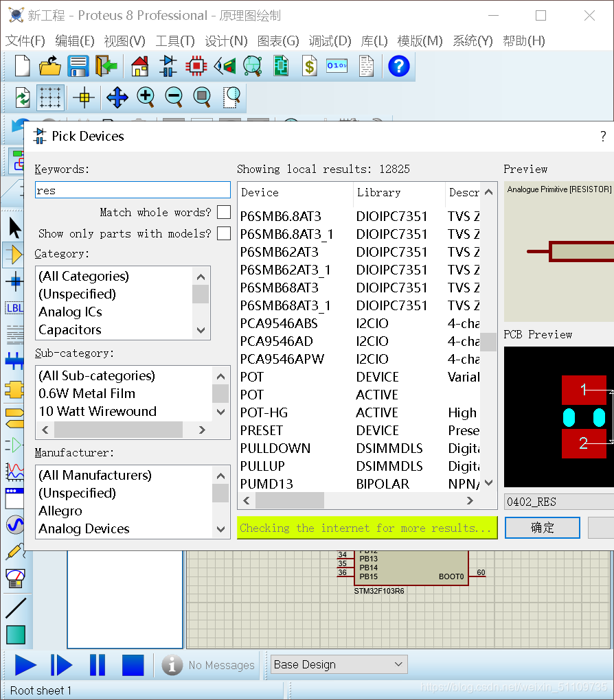Open Gerber Viewer magnifier icon
Viewport: 614px width, 700px height.
[x=253, y=66]
